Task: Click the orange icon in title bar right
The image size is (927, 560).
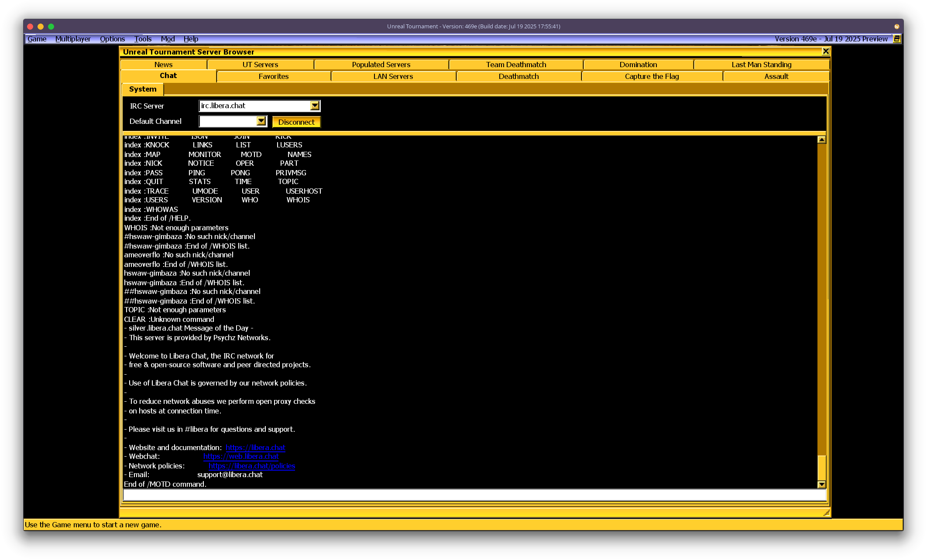Action: click(896, 26)
